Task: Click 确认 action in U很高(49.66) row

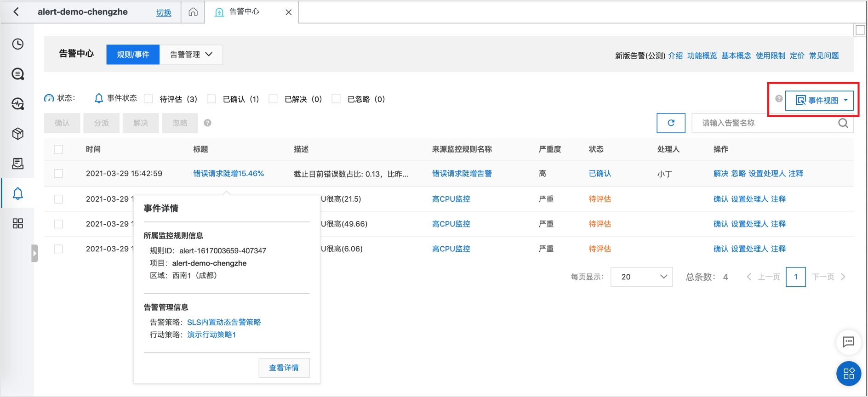Action: click(x=721, y=224)
